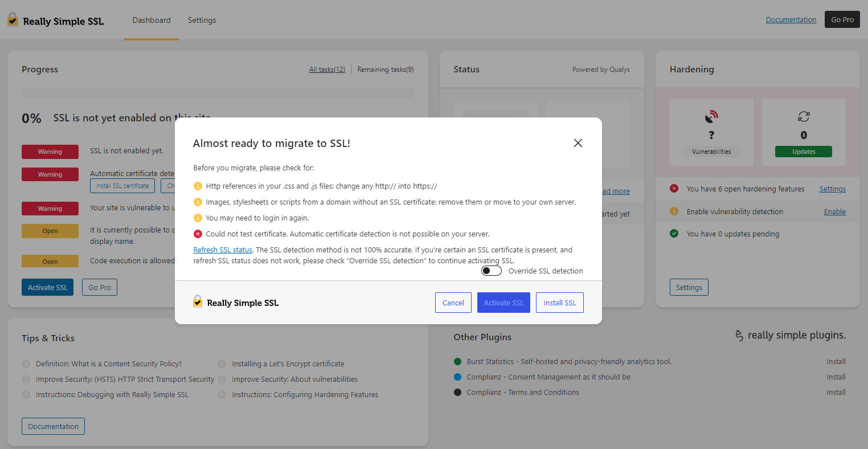Screen dimensions: 868x449
Task: Click warning icon beside Http references line
Action: tap(198, 186)
